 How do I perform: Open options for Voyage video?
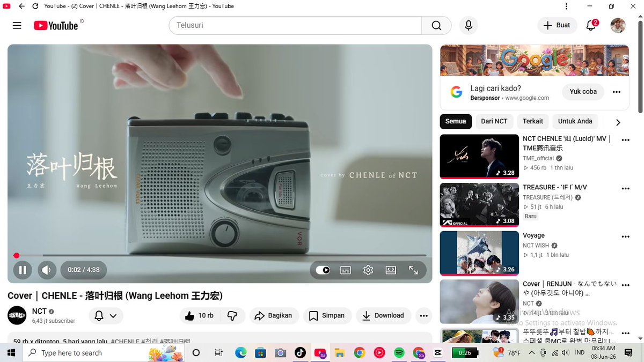coord(625,237)
